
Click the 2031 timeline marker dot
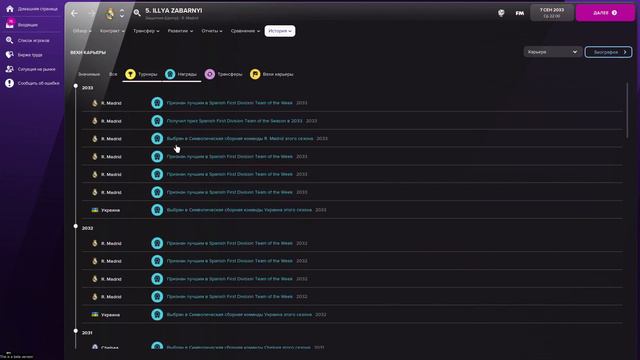[x=76, y=331]
